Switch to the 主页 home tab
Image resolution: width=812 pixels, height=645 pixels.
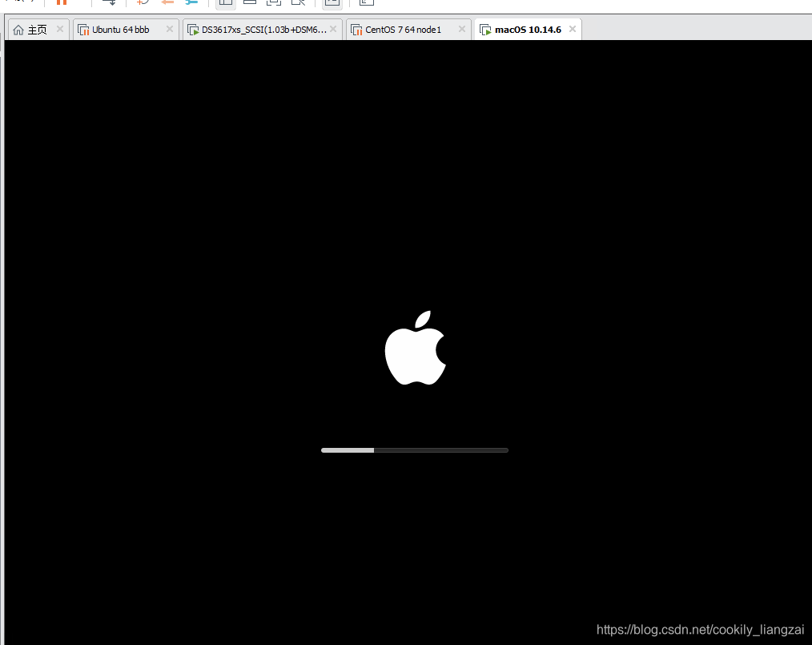38,30
